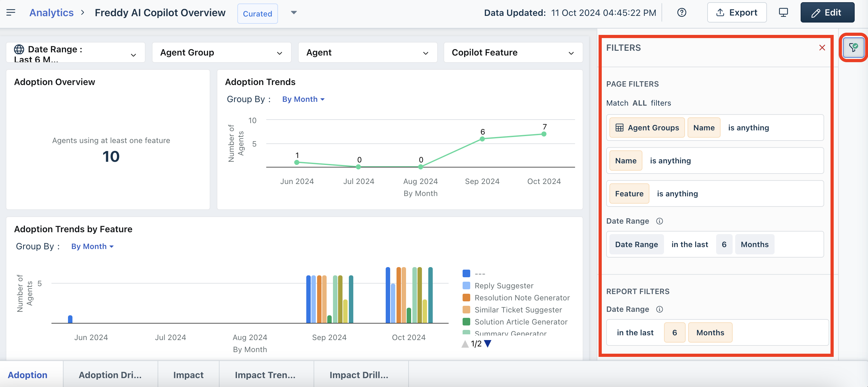The image size is (868, 387).
Task: Expand the Agent Group dropdown
Action: tap(221, 52)
